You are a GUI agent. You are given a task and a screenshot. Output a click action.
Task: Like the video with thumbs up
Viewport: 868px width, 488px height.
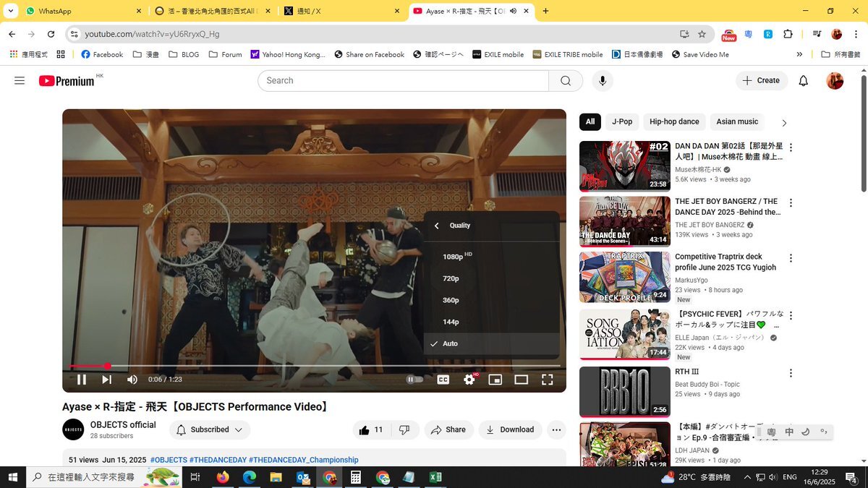pyautogui.click(x=372, y=429)
